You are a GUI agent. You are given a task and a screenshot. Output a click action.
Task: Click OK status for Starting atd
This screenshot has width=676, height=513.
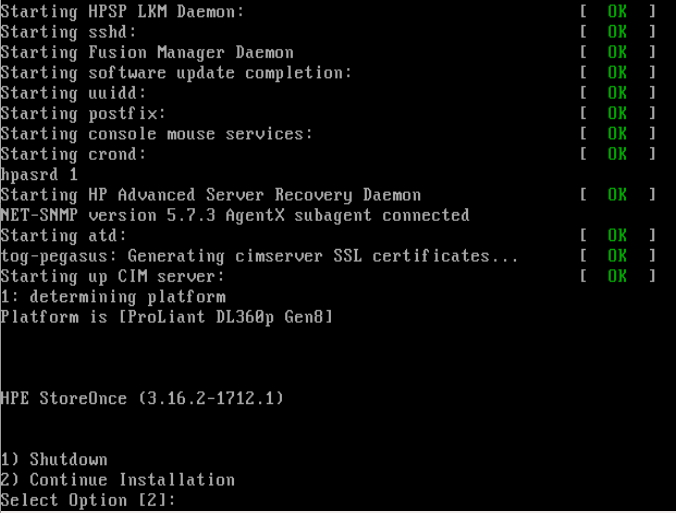[x=617, y=235]
